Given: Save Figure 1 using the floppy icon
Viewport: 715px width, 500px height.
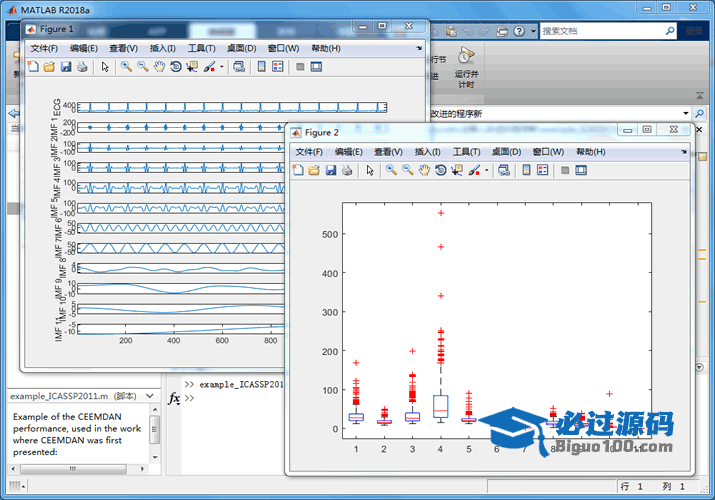Looking at the screenshot, I should pos(66,67).
